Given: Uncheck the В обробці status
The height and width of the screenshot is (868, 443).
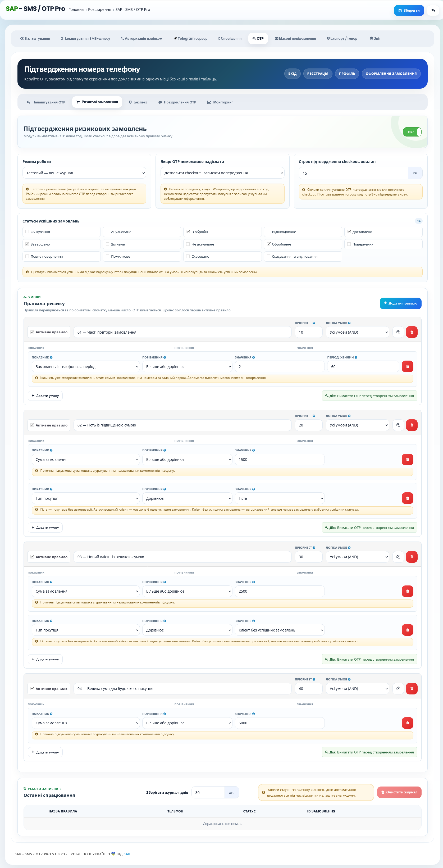Looking at the screenshot, I should pyautogui.click(x=188, y=231).
